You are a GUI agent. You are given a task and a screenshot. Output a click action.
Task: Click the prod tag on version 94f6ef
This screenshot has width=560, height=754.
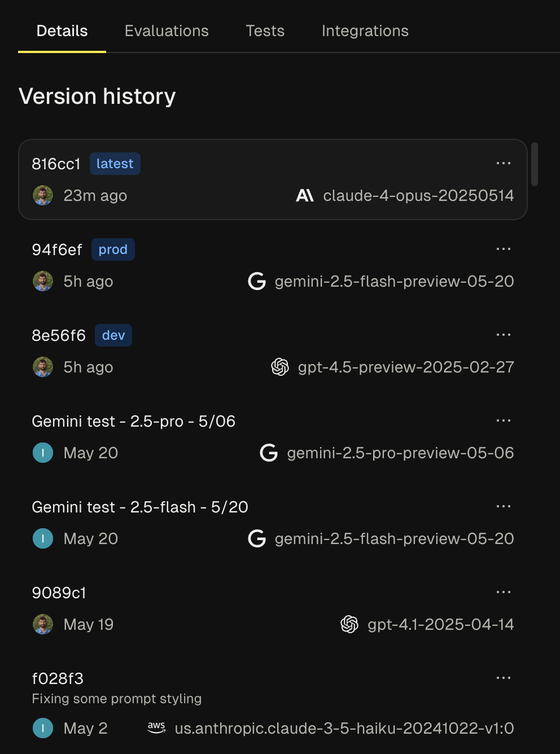tap(113, 249)
